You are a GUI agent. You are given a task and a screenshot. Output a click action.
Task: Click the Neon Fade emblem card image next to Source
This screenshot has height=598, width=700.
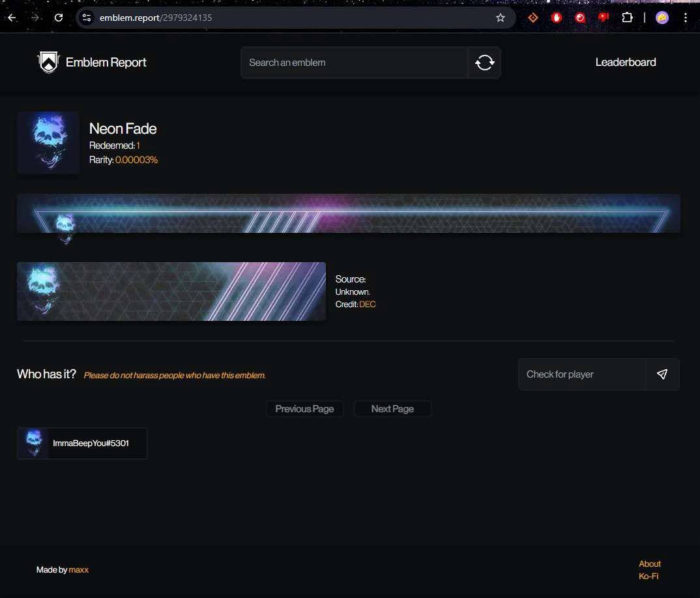(x=171, y=292)
